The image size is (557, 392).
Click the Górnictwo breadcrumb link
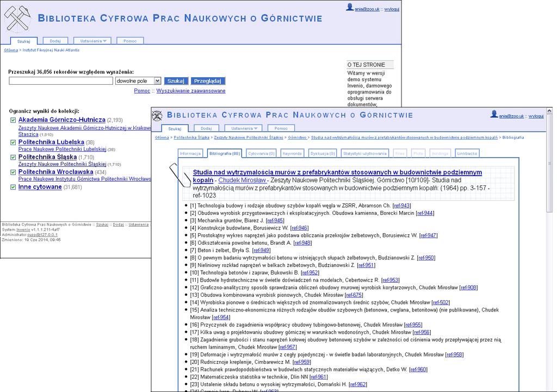(298, 138)
